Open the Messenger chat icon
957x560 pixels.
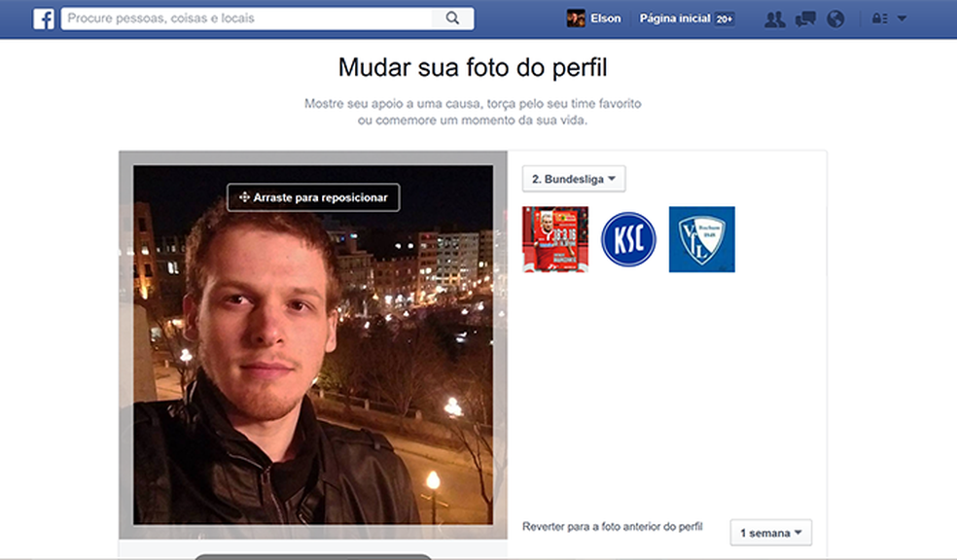click(804, 17)
